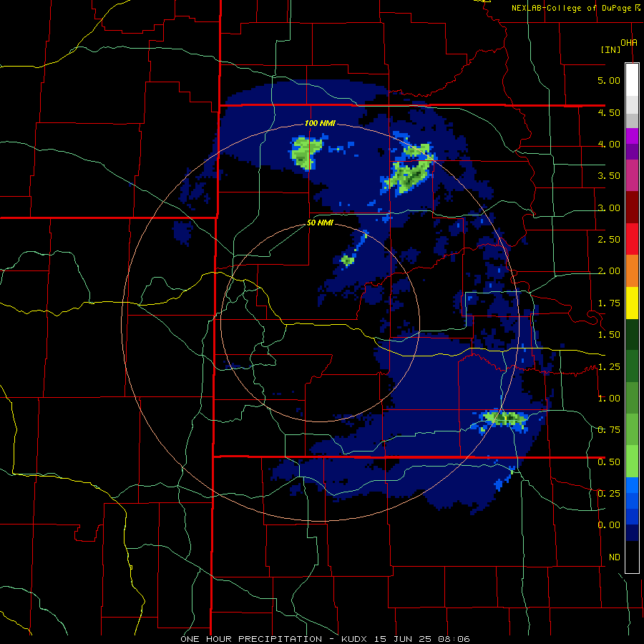Screen dimensions: 644x644
Task: Select the 0.25 legend value
Action: [609, 494]
